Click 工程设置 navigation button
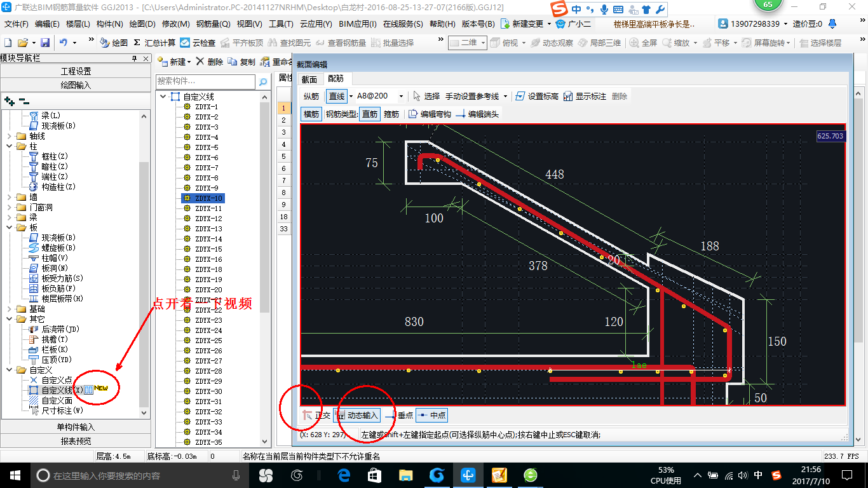868x488 pixels. point(76,71)
